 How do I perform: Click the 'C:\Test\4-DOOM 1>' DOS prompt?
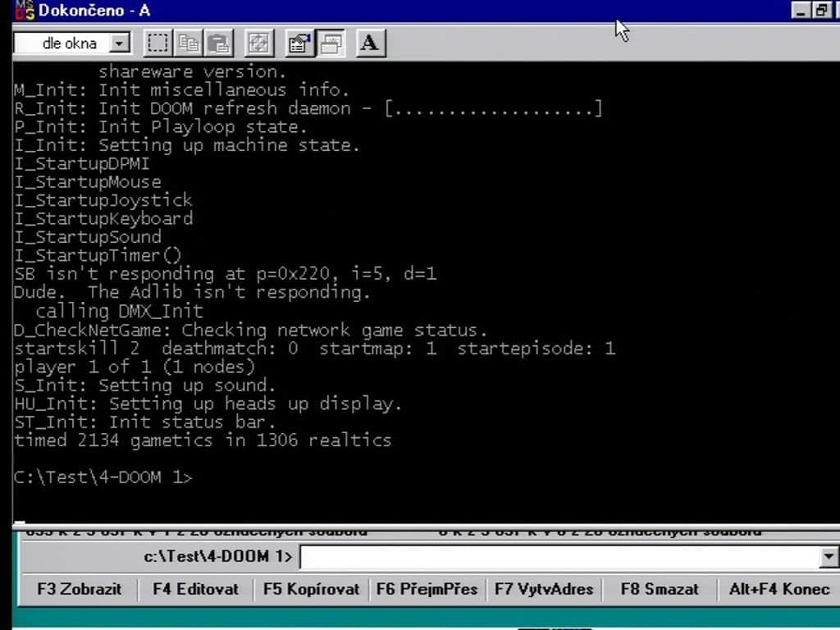(x=103, y=477)
